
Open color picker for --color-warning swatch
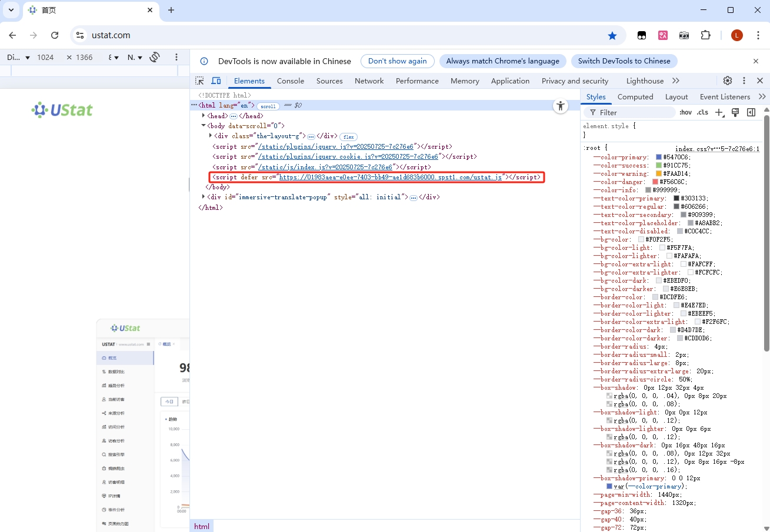tap(659, 173)
